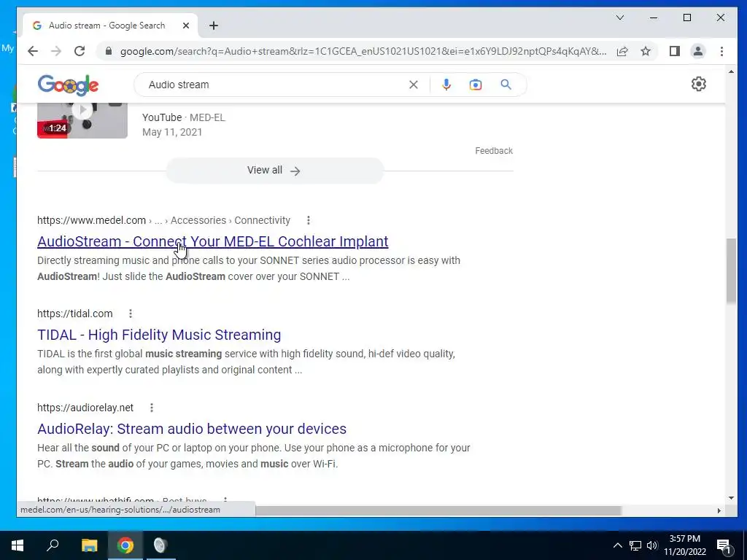Click YouTube · MED-EL source text
The image size is (747, 560).
tap(183, 117)
